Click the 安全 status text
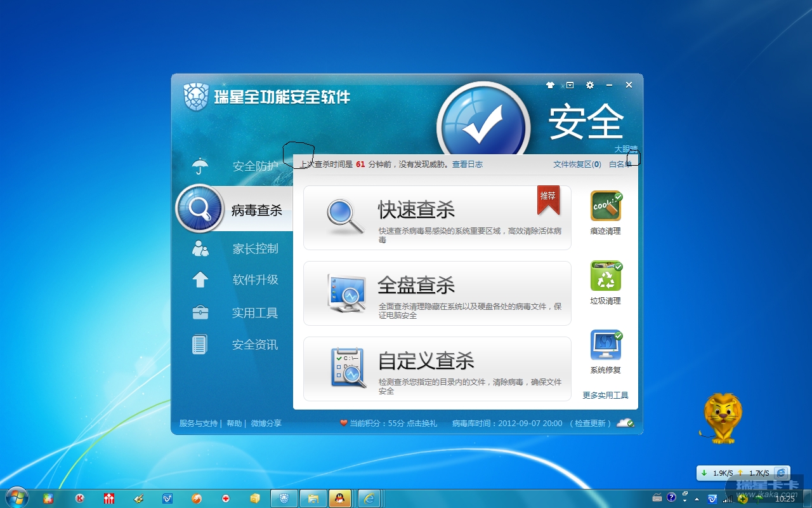This screenshot has height=508, width=812. 586,121
